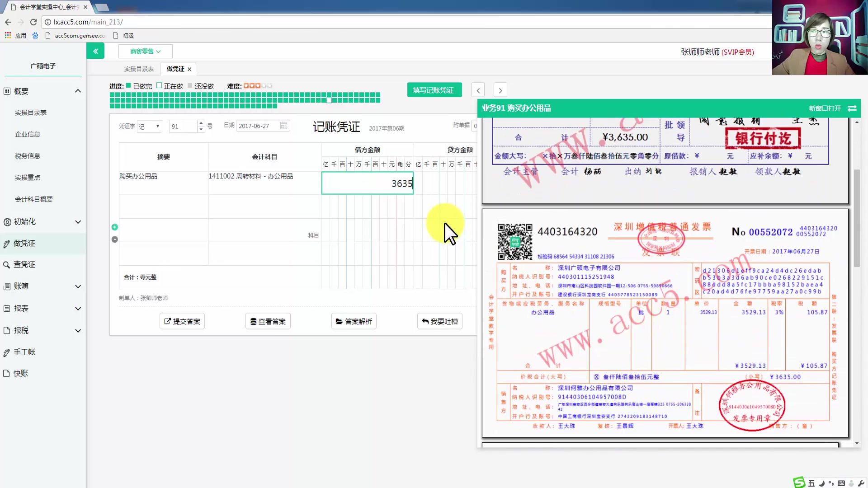Click the gray remove-row minus icon
Image resolution: width=868 pixels, height=488 pixels.
click(x=115, y=239)
